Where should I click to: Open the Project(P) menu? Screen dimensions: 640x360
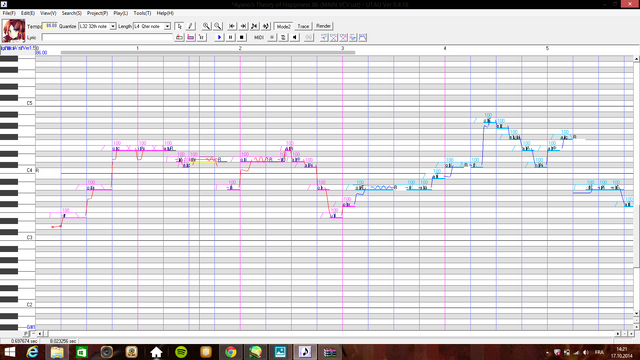(97, 13)
